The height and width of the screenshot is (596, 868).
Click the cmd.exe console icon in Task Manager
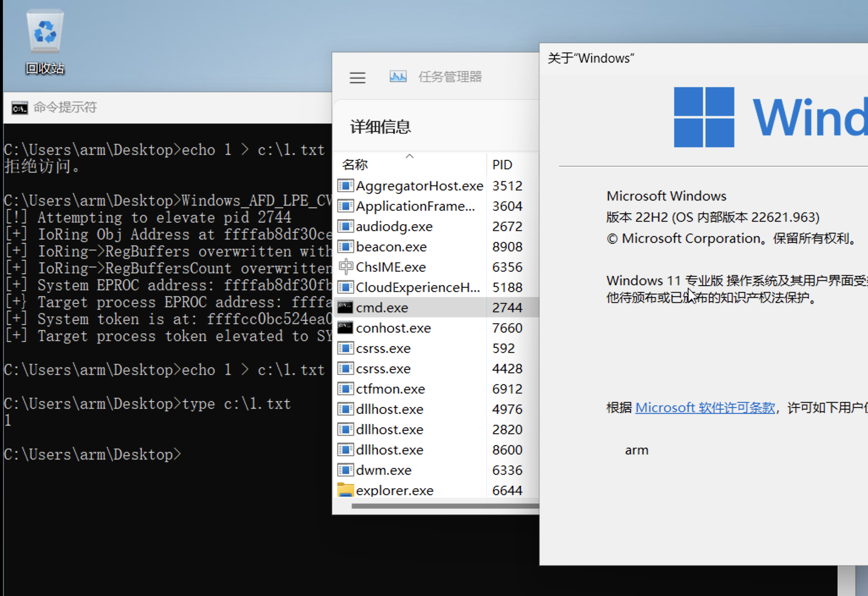click(x=345, y=307)
